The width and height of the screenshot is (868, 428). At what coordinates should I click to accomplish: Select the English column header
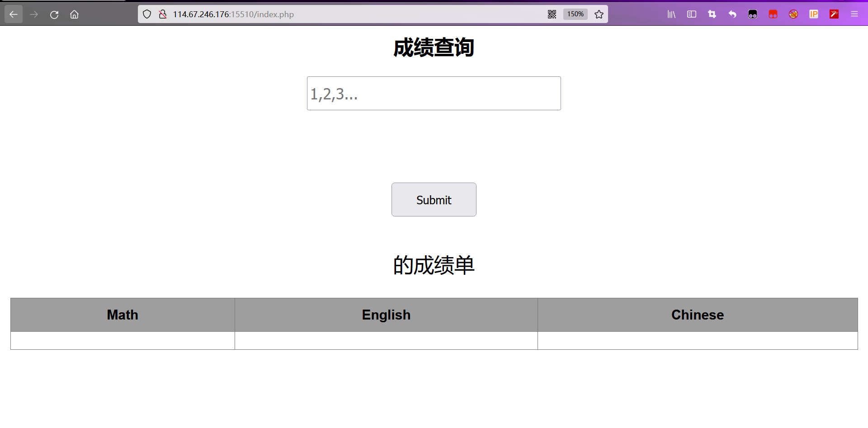click(x=386, y=315)
